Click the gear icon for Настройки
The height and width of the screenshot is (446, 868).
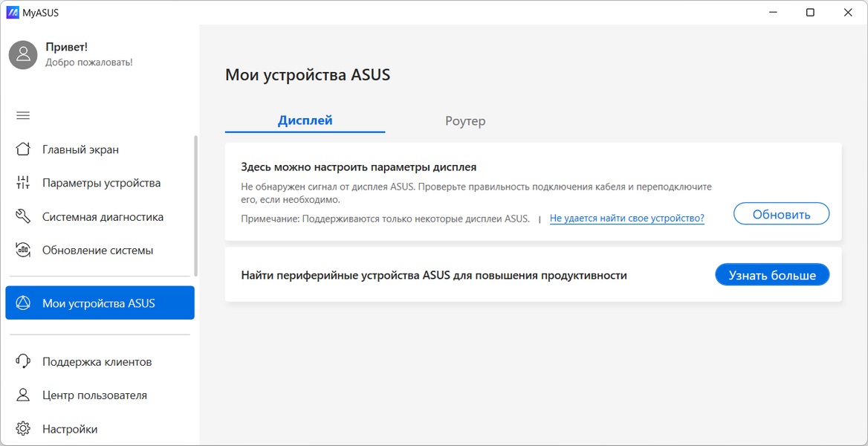pos(23,429)
